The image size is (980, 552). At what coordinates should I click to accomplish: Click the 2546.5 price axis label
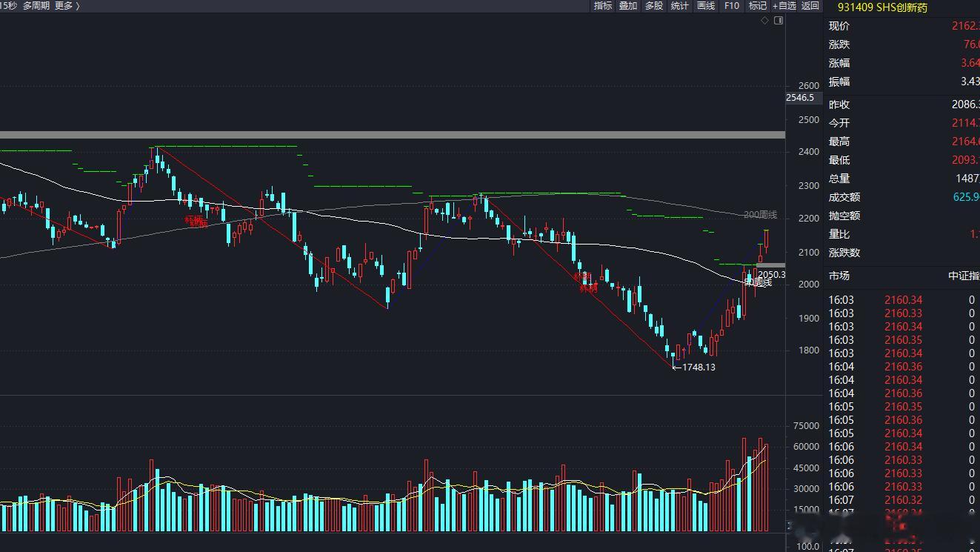click(800, 98)
